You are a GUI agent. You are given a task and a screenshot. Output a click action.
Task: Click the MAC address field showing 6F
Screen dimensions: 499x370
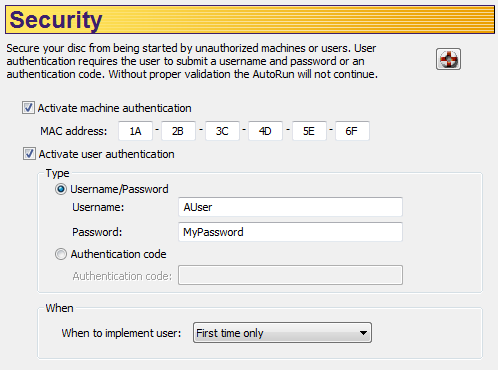pyautogui.click(x=352, y=131)
